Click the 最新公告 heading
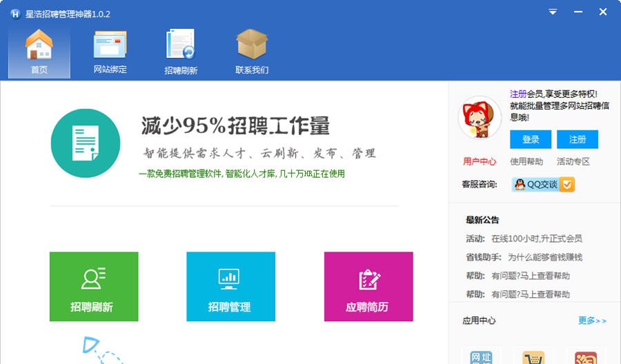Viewport: 621px width, 364px height. (482, 220)
